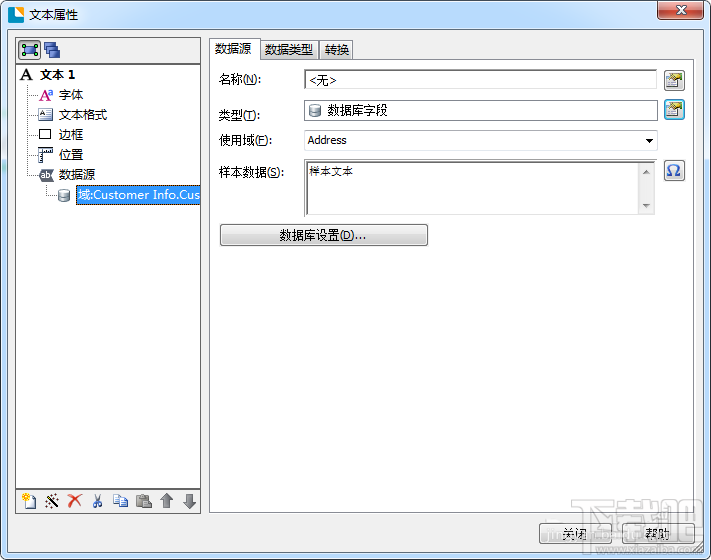Image resolution: width=711 pixels, height=560 pixels.
Task: Click the 帮助 help button
Action: (x=657, y=533)
